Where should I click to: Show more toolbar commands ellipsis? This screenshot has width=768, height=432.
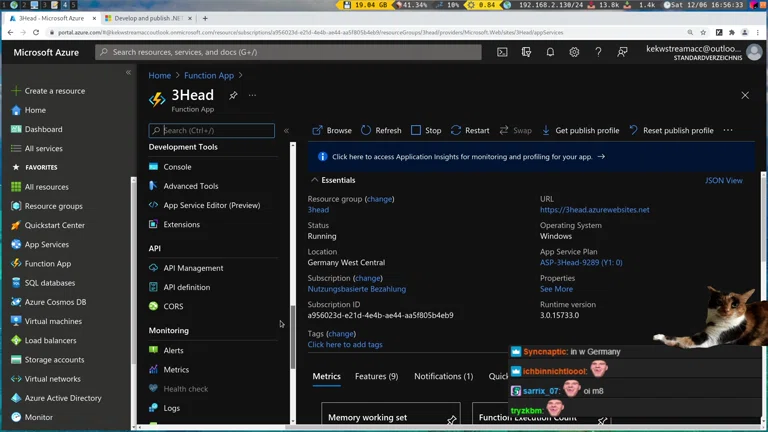click(728, 130)
